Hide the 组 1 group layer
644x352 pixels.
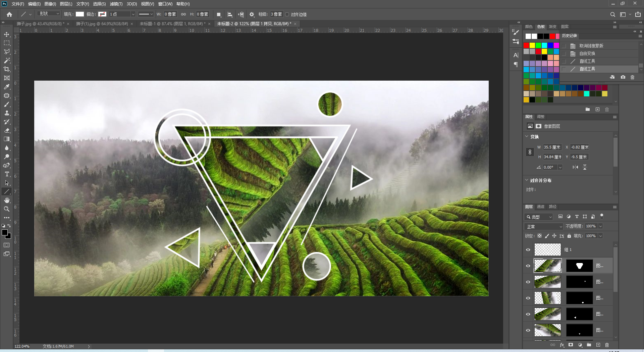click(528, 250)
